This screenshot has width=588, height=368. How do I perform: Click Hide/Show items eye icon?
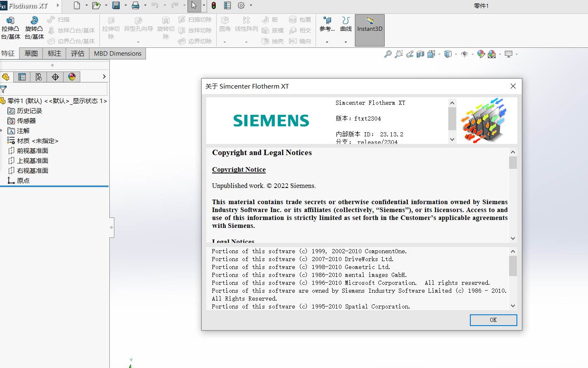pyautogui.click(x=464, y=54)
